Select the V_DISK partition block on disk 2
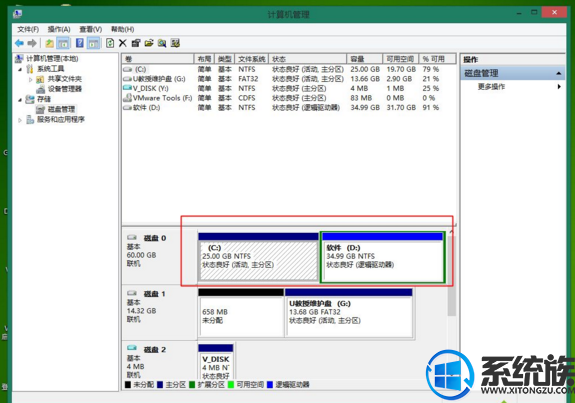This screenshot has width=575, height=403. point(216,362)
